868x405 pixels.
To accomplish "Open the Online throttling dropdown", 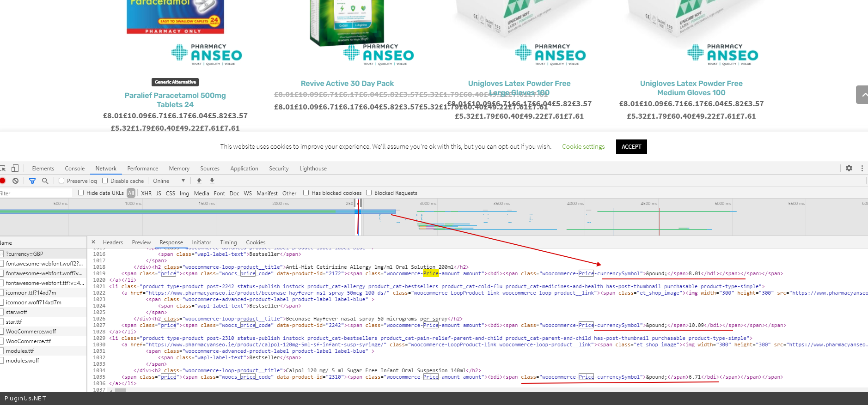I will pyautogui.click(x=169, y=181).
